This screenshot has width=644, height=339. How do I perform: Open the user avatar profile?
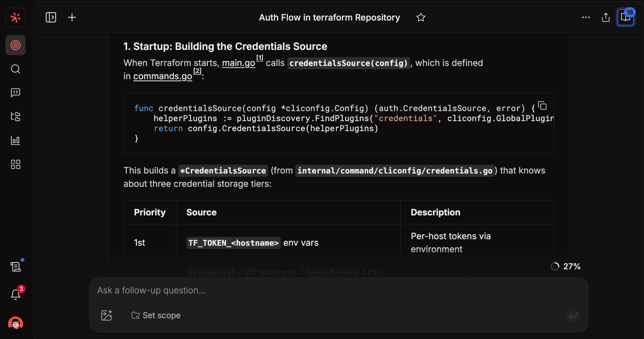[x=15, y=324]
